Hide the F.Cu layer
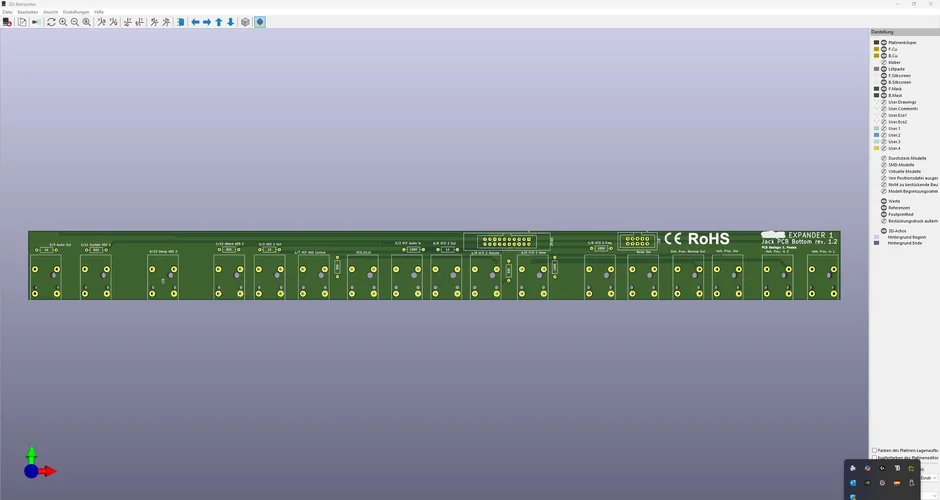Image resolution: width=940 pixels, height=500 pixels. [x=884, y=49]
